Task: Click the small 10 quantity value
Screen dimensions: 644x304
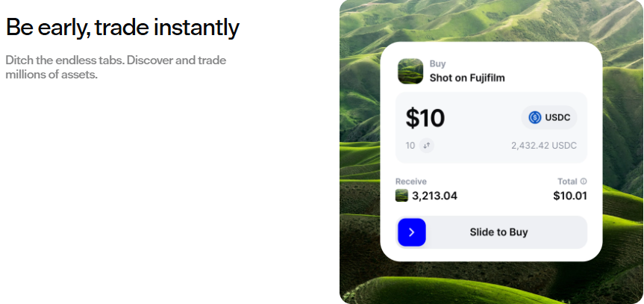Action: (x=410, y=146)
